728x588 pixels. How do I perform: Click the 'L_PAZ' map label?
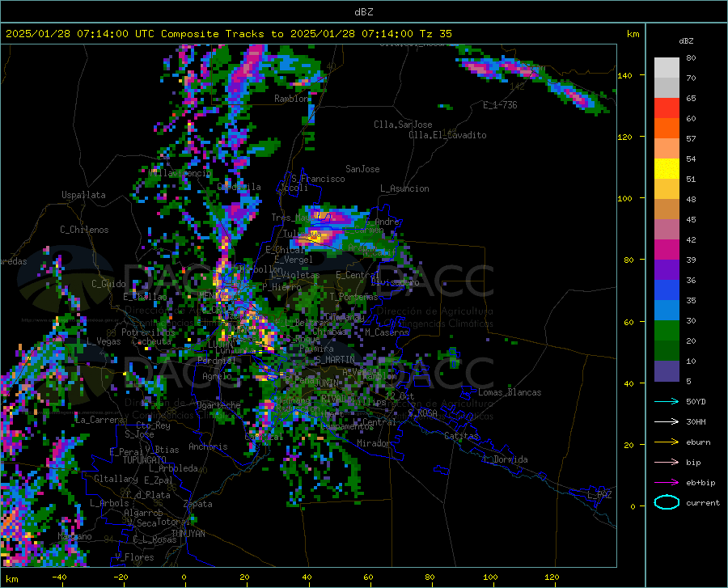pyautogui.click(x=599, y=495)
